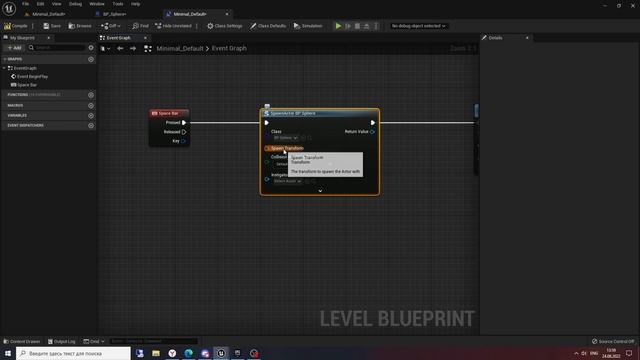Click SpawnActor output execution pin
The height and width of the screenshot is (360, 640).
(x=373, y=122)
